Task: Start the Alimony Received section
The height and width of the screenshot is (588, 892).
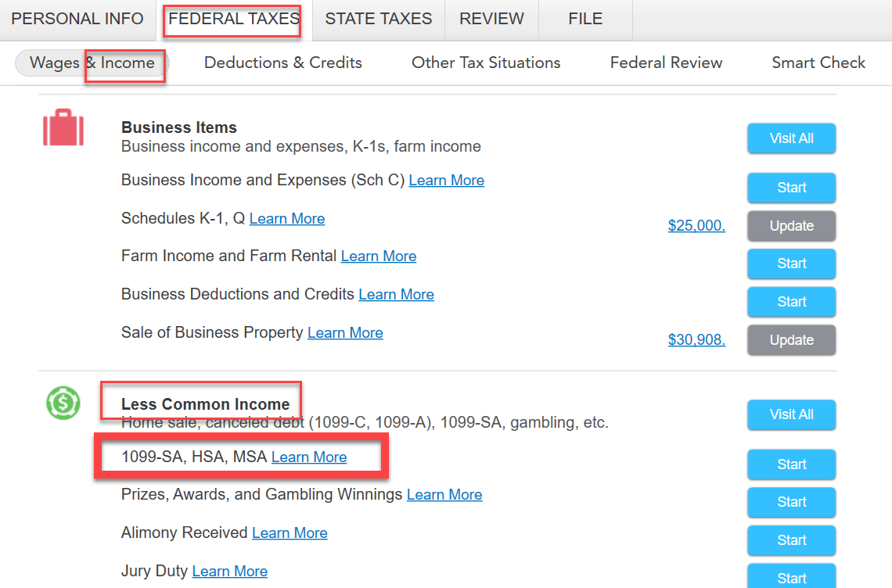Action: point(791,540)
